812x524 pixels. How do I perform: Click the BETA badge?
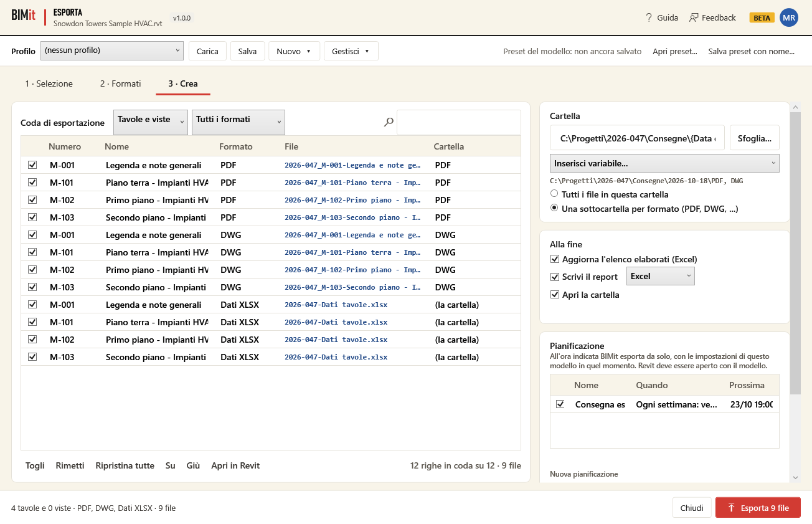point(762,17)
